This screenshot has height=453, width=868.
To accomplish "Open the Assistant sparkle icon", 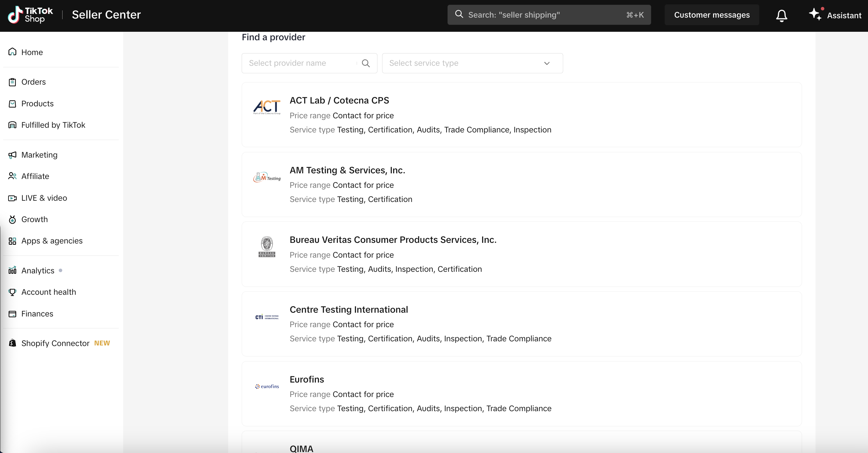I will pos(815,14).
